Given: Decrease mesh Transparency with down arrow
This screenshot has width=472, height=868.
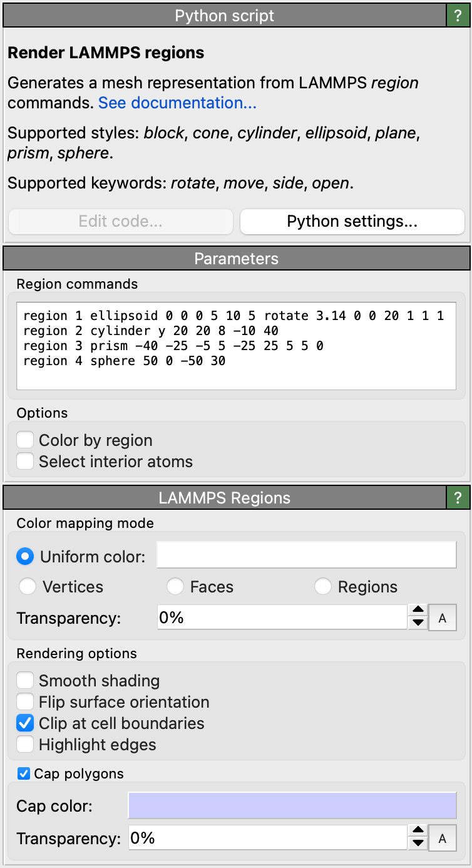Looking at the screenshot, I should 419,624.
